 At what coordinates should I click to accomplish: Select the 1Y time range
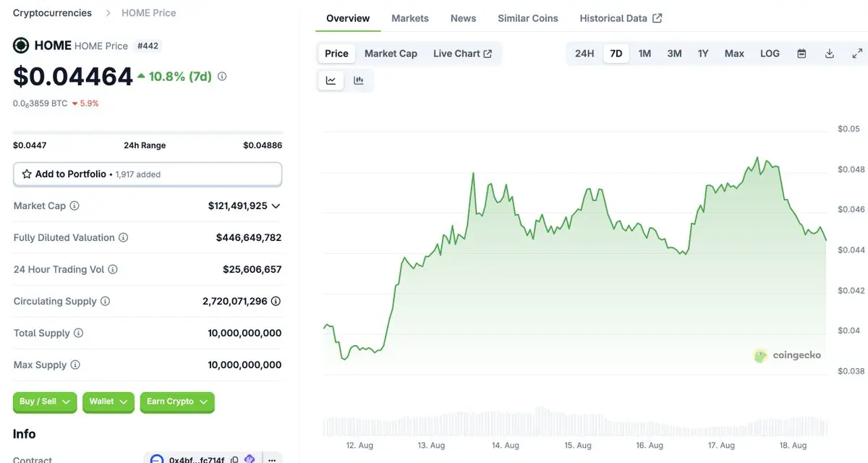pos(703,54)
